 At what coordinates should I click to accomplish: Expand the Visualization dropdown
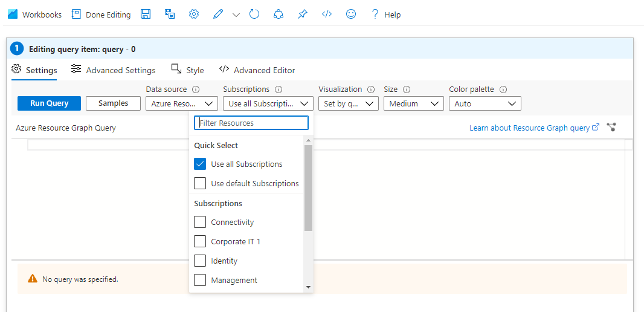348,103
